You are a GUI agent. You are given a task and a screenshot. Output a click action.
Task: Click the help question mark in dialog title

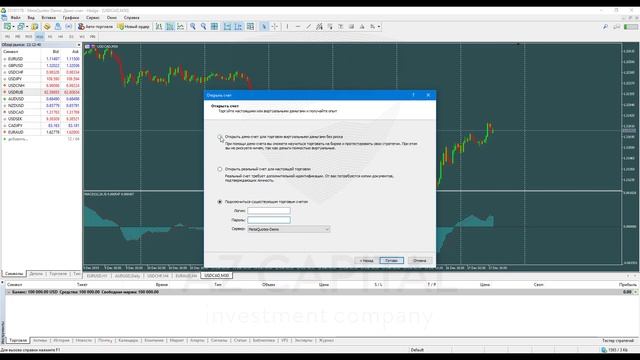tap(413, 95)
